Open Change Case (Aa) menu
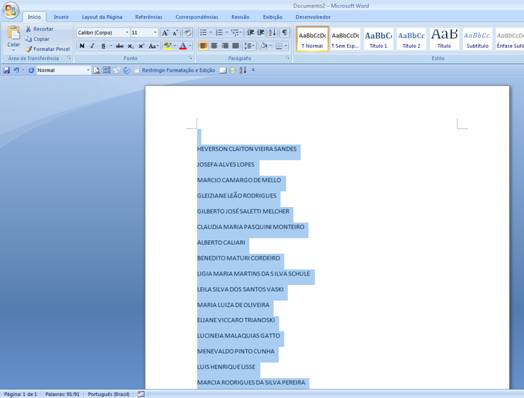524x398 pixels. [x=153, y=46]
